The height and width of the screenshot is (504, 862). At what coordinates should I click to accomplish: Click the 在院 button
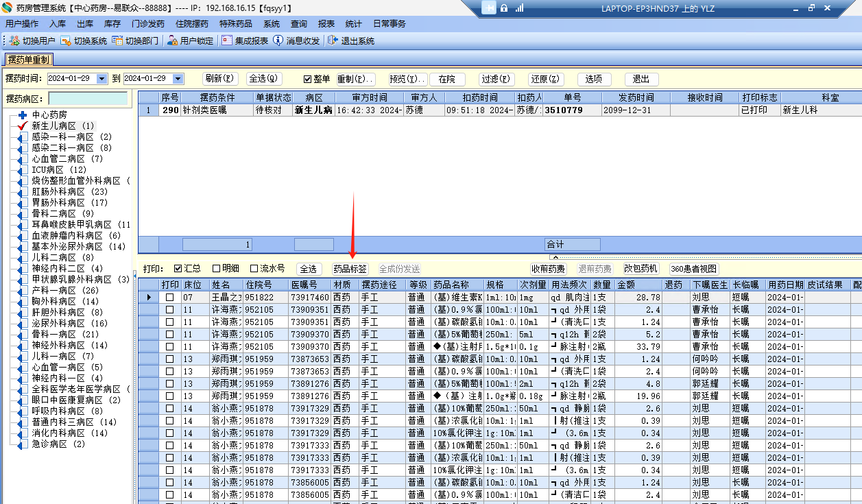447,79
